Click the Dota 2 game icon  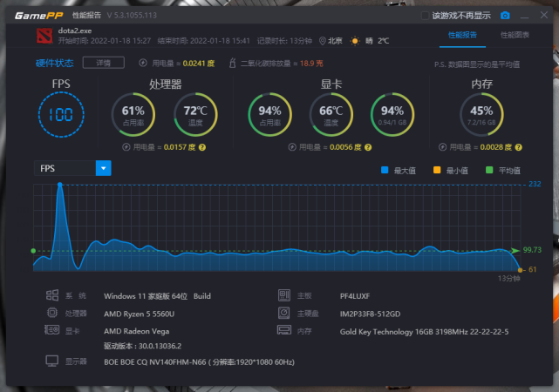coord(44,36)
